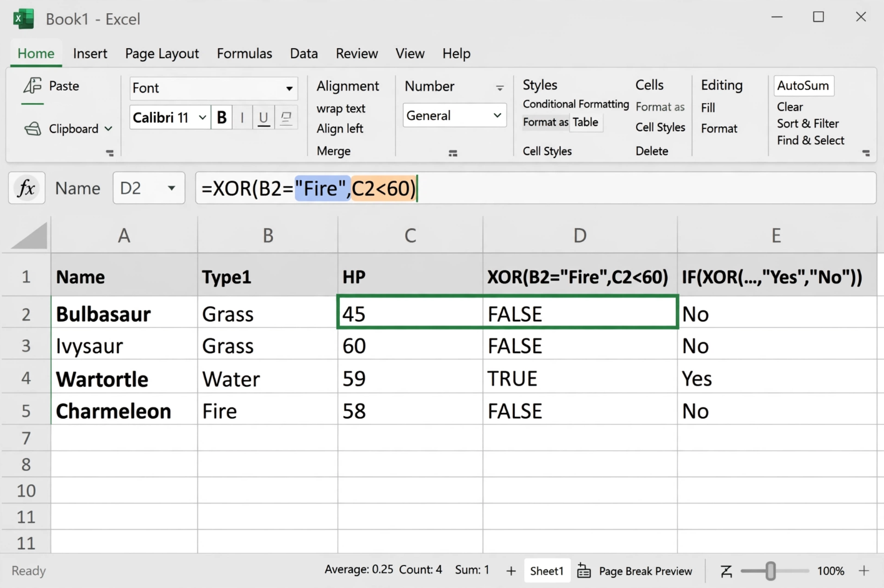Open the Number group options arrow
The width and height of the screenshot is (884, 588).
coord(500,88)
